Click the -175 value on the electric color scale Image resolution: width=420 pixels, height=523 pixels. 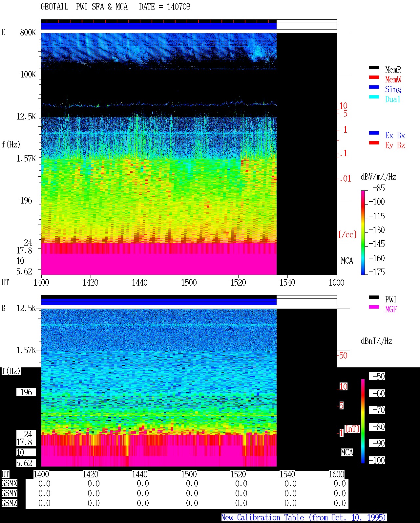pyautogui.click(x=377, y=272)
